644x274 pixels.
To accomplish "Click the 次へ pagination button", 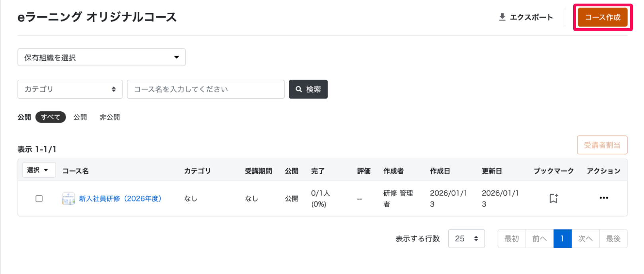I will click(x=585, y=239).
